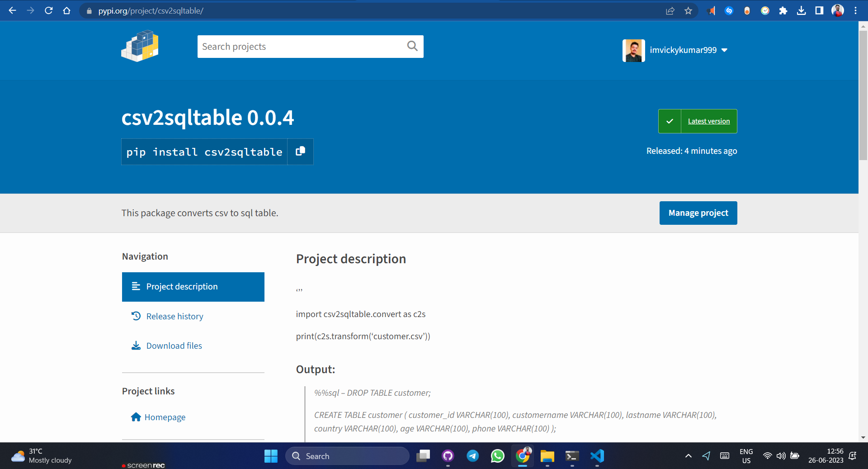
Task: Click the Manage project button
Action: [x=698, y=213]
